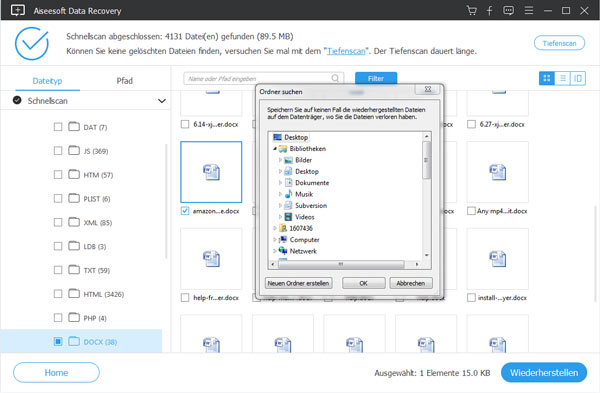Expand the Bilder tree node

pos(280,160)
